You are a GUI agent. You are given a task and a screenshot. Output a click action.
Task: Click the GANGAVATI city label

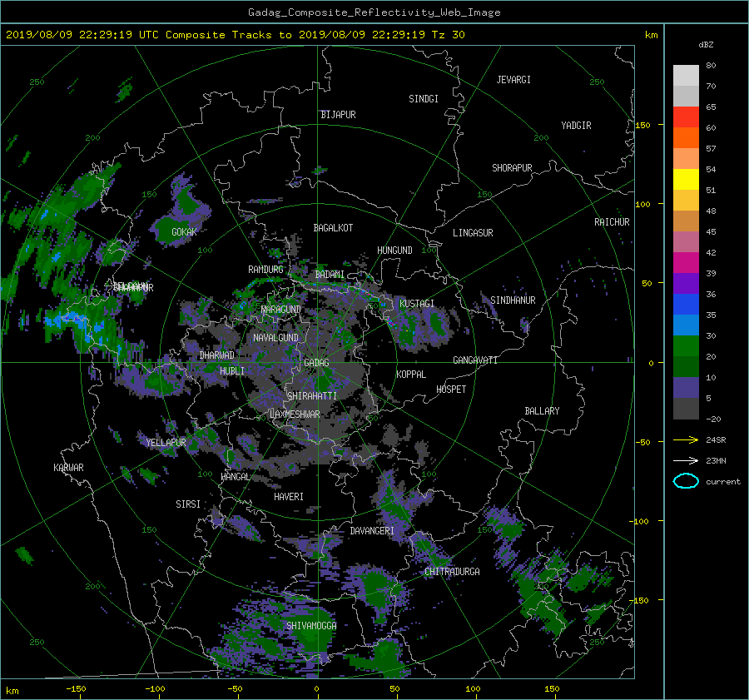475,360
